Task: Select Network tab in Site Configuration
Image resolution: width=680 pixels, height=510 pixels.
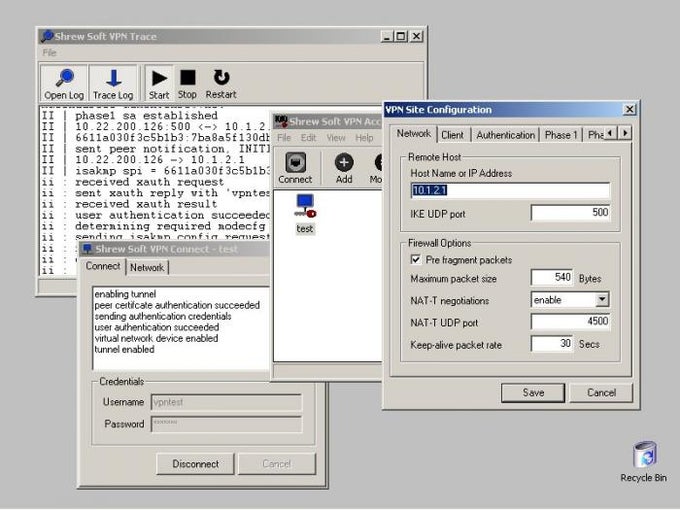Action: click(x=414, y=134)
